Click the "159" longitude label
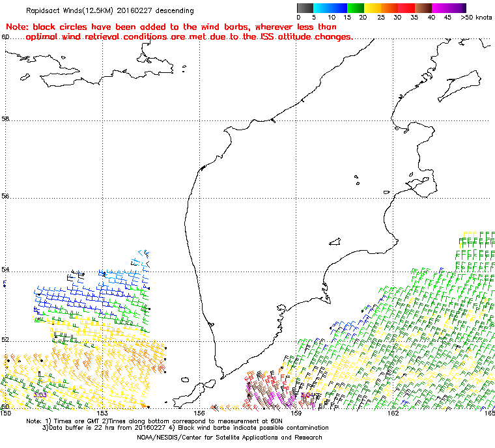 (x=296, y=413)
